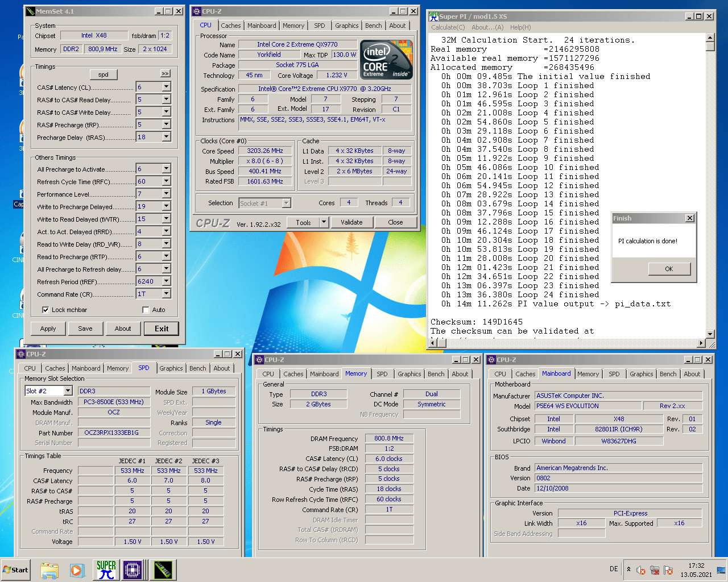Launch Windows Media Player from the taskbar
728x582 pixels.
pyautogui.click(x=77, y=570)
